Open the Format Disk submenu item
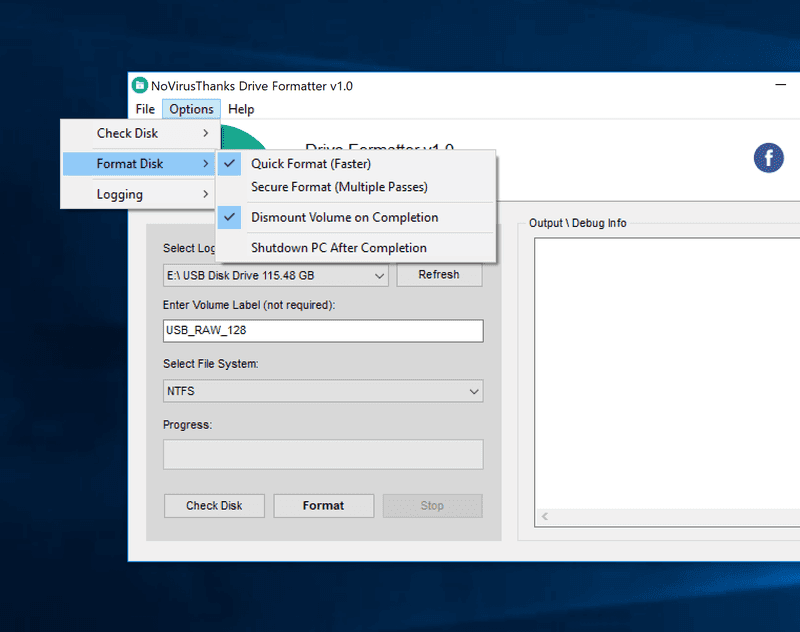The height and width of the screenshot is (632, 800). [138, 164]
